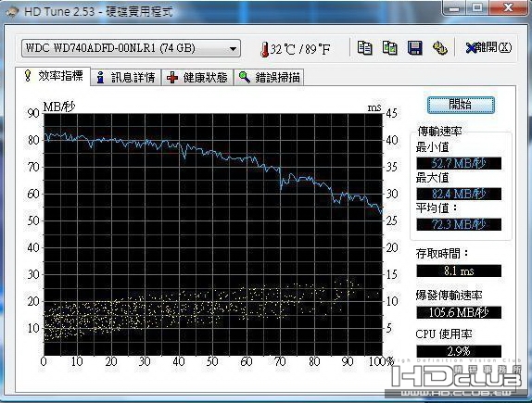Open the options gear icon
The height and width of the screenshot is (403, 532).
[x=439, y=48]
